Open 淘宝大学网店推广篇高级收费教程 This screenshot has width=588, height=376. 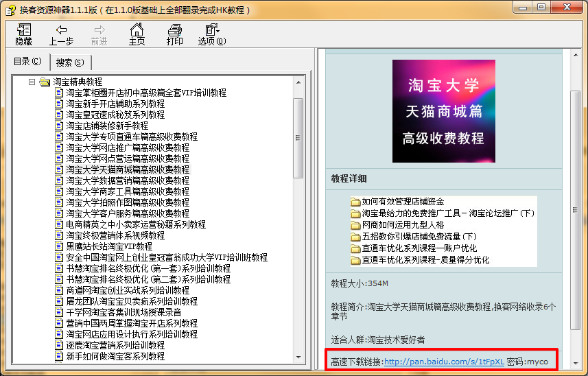click(128, 148)
